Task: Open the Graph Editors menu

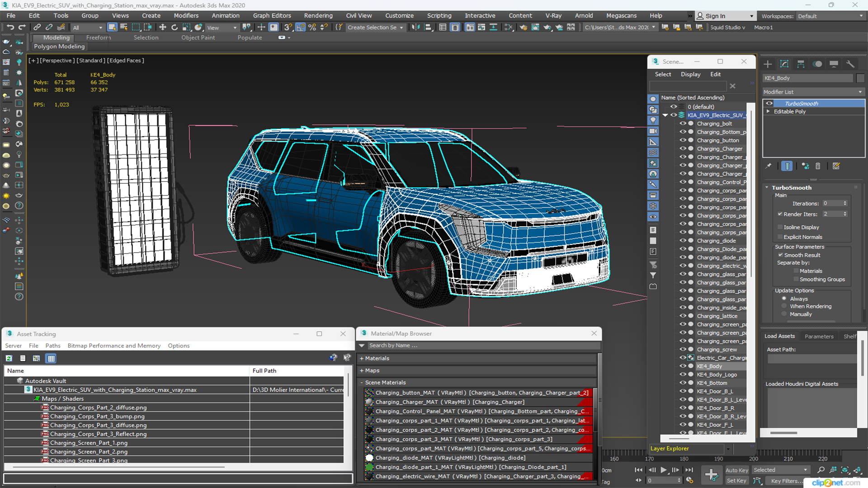Action: (272, 16)
